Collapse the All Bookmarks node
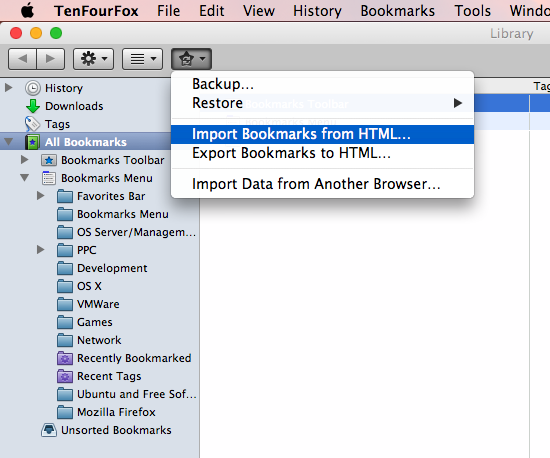Screen dimensions: 550x458 (9, 142)
